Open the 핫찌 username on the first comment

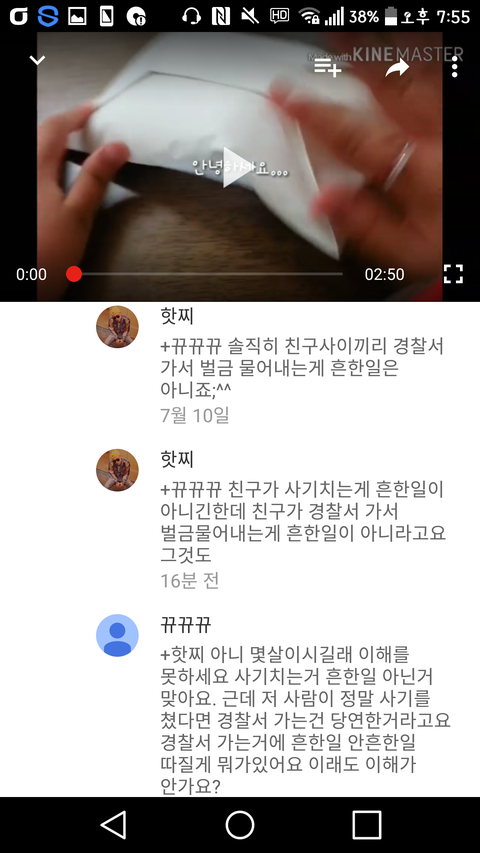pos(177,316)
